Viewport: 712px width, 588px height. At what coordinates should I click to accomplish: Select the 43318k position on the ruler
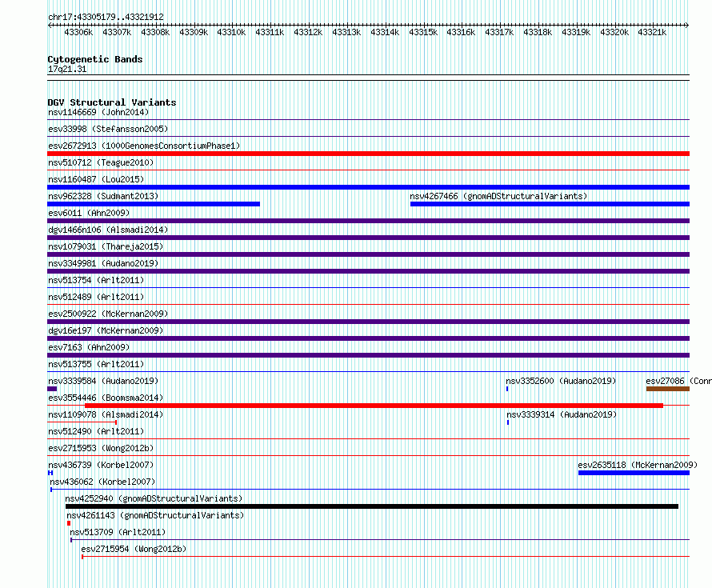538,32
